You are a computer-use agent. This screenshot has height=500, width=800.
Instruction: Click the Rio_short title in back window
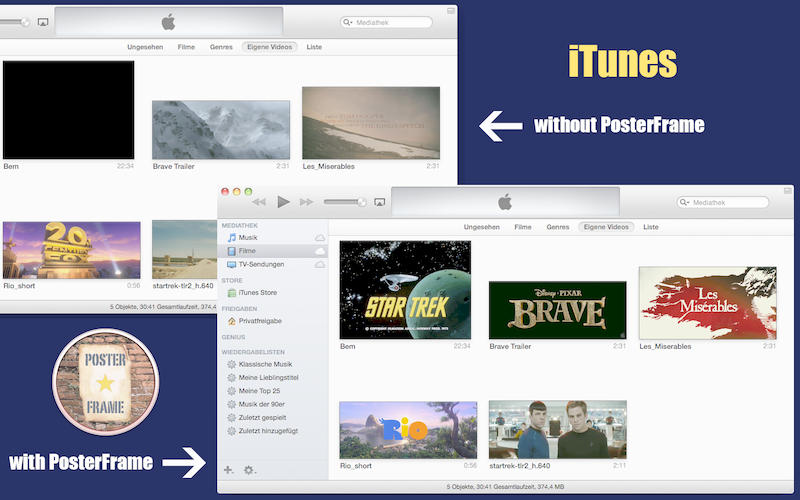[x=19, y=286]
